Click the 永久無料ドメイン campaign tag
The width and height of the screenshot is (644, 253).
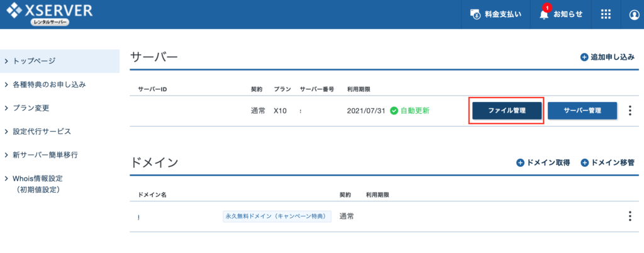click(277, 216)
